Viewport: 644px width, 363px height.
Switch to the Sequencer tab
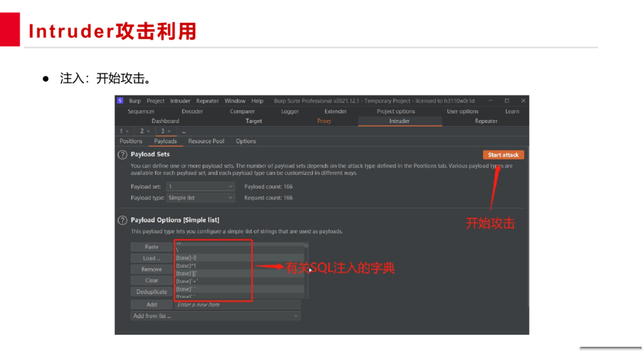pyautogui.click(x=141, y=112)
